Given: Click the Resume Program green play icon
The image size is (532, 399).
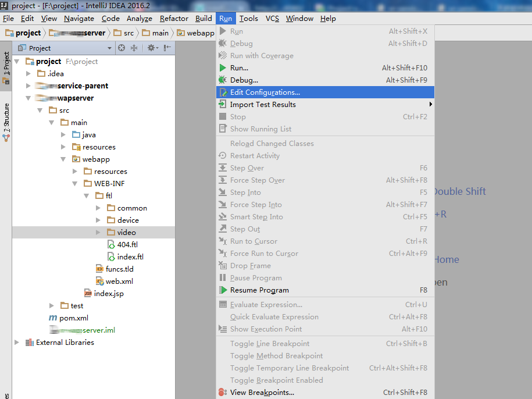Looking at the screenshot, I should click(x=223, y=290).
